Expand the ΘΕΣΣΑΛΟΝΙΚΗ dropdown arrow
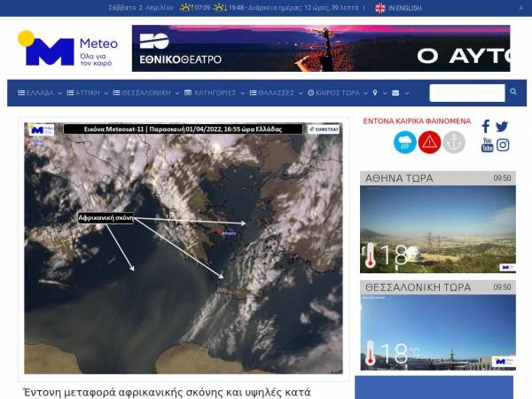This screenshot has width=532, height=399. click(176, 94)
